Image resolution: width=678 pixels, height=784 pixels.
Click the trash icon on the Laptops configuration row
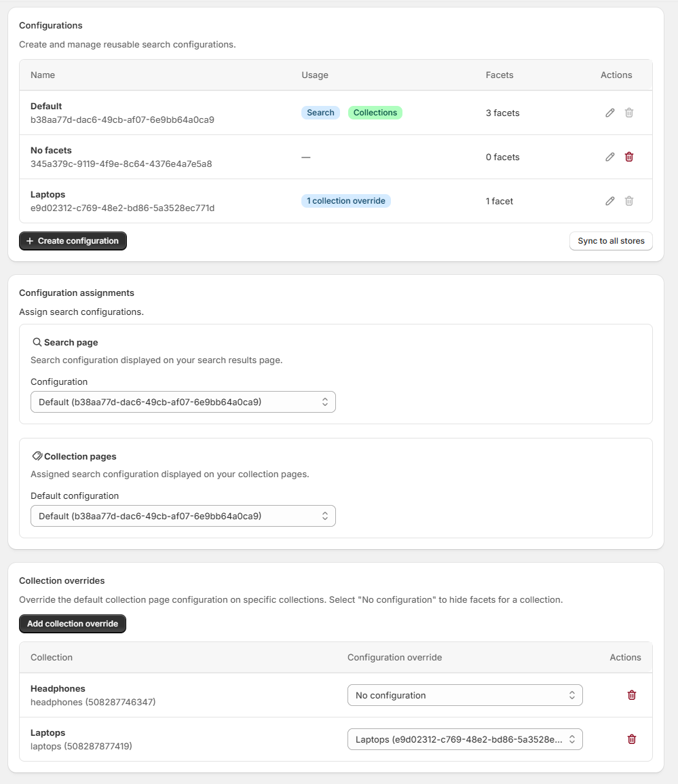628,201
